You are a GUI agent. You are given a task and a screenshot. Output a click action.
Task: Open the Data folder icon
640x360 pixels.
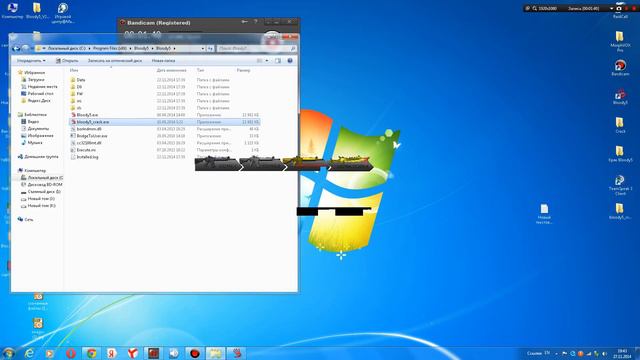click(73, 80)
